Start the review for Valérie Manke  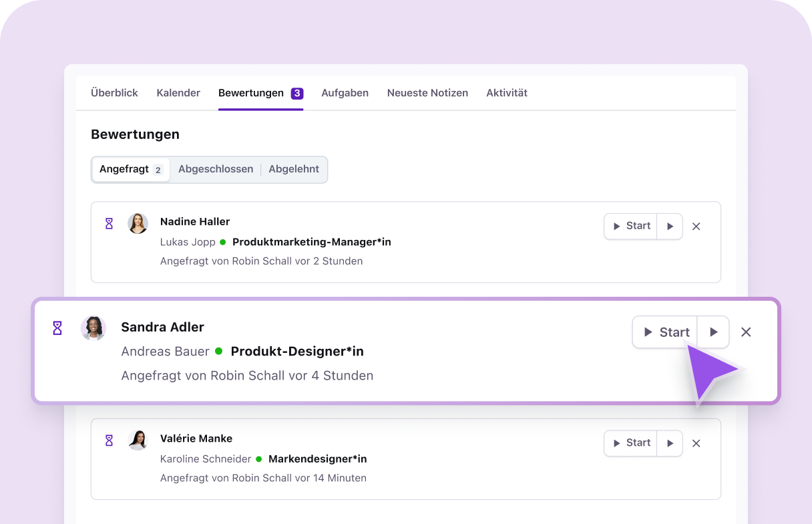coord(631,443)
